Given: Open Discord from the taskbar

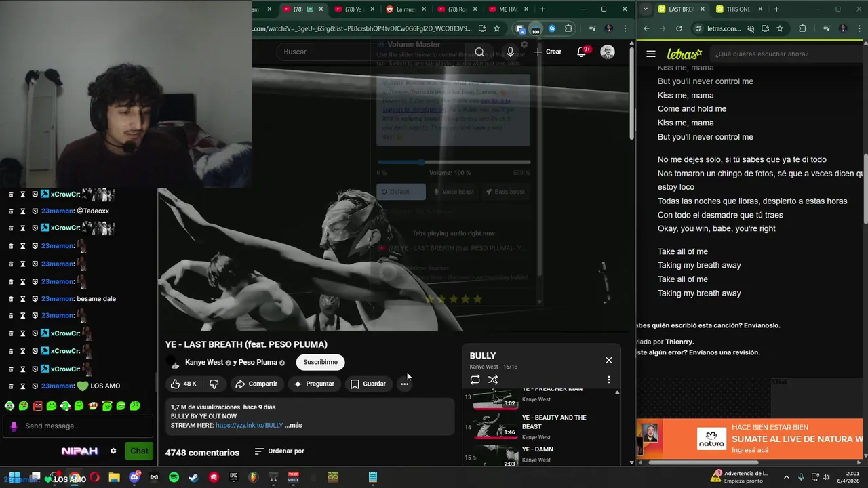Looking at the screenshot, I should click(x=134, y=477).
